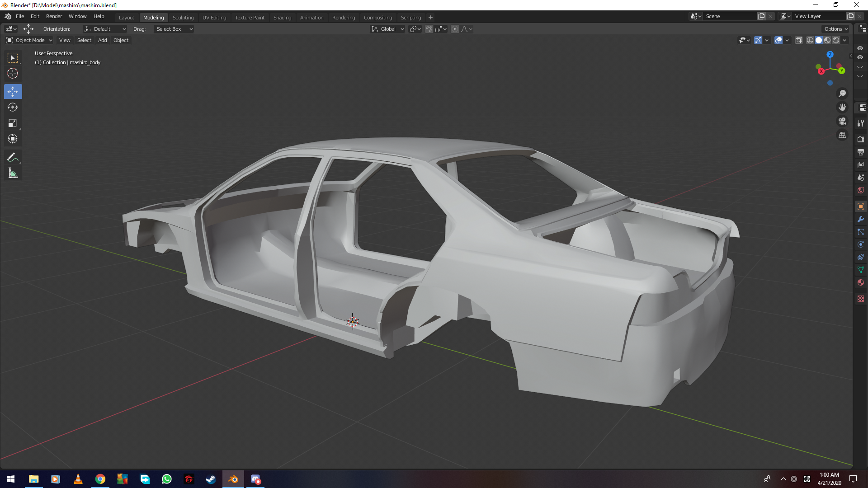Viewport: 868px width, 488px height.
Task: Pick the Measure ruler tool
Action: tap(13, 174)
